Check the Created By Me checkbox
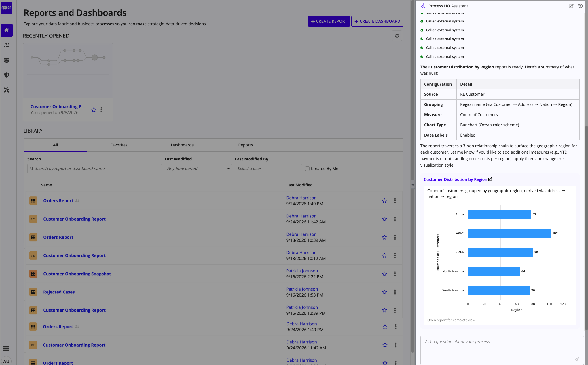Viewport: 588px width, 365px height. tap(307, 169)
